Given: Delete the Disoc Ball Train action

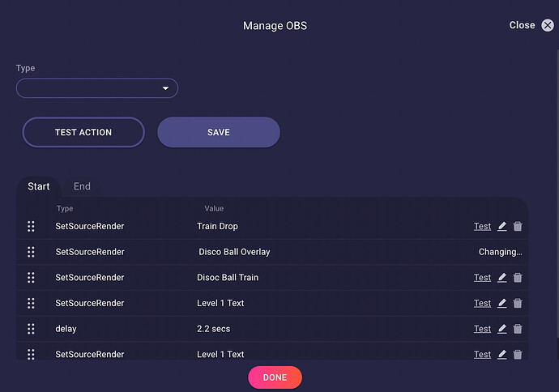Looking at the screenshot, I should click(x=518, y=278).
